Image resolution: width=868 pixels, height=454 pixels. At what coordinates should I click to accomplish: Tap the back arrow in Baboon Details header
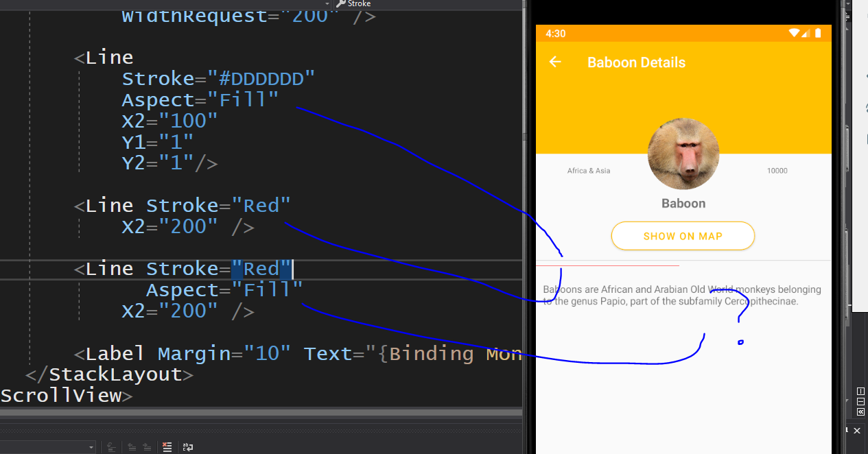[x=555, y=62]
